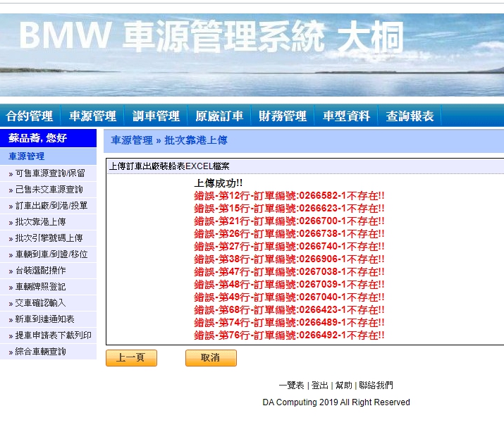Click the 上傳成功!! message
The image size is (504, 444).
coord(219,183)
